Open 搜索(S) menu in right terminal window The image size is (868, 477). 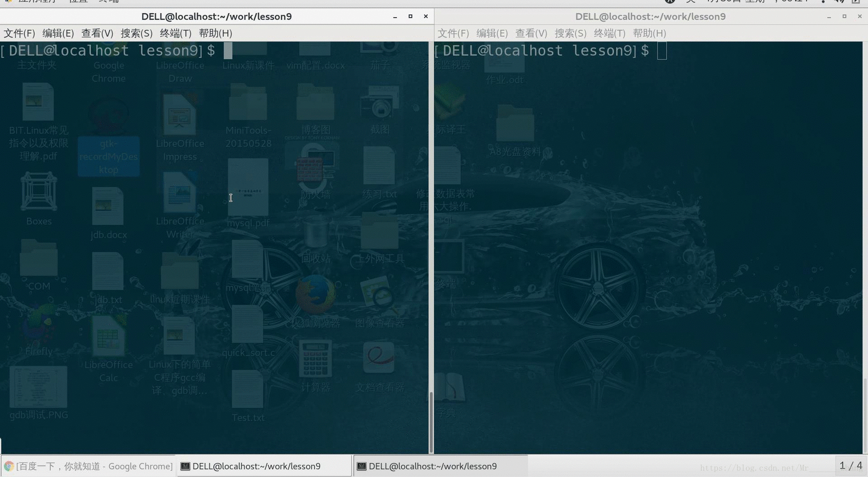pos(571,33)
